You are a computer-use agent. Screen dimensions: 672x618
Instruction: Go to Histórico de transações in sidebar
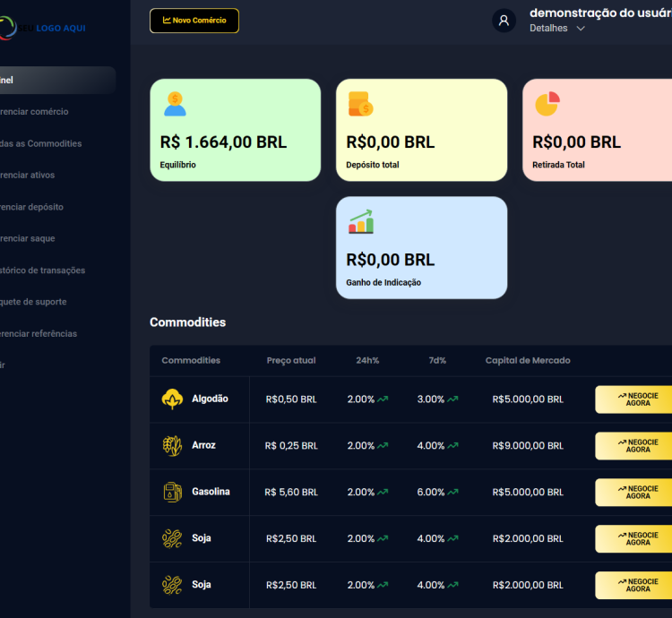(x=43, y=270)
